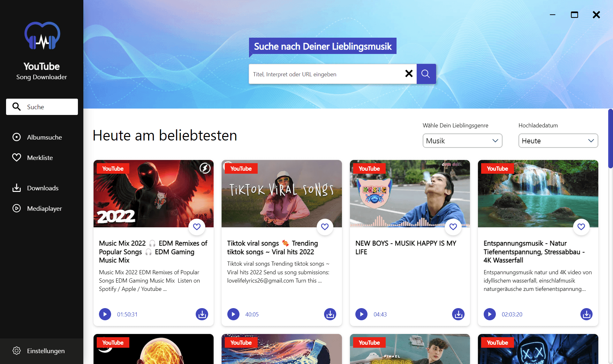Open Einstellungen at sidebar bottom
Image resolution: width=613 pixels, height=364 pixels.
(x=42, y=351)
